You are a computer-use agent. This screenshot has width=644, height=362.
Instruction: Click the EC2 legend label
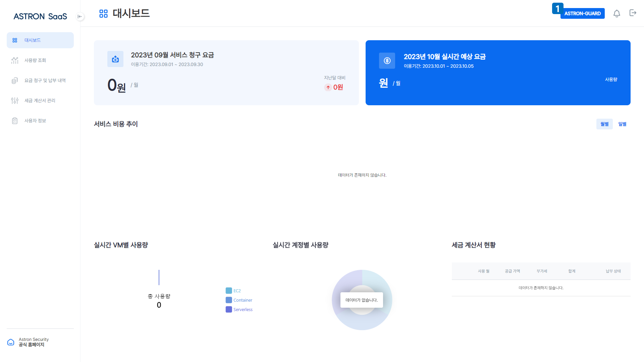click(x=237, y=291)
